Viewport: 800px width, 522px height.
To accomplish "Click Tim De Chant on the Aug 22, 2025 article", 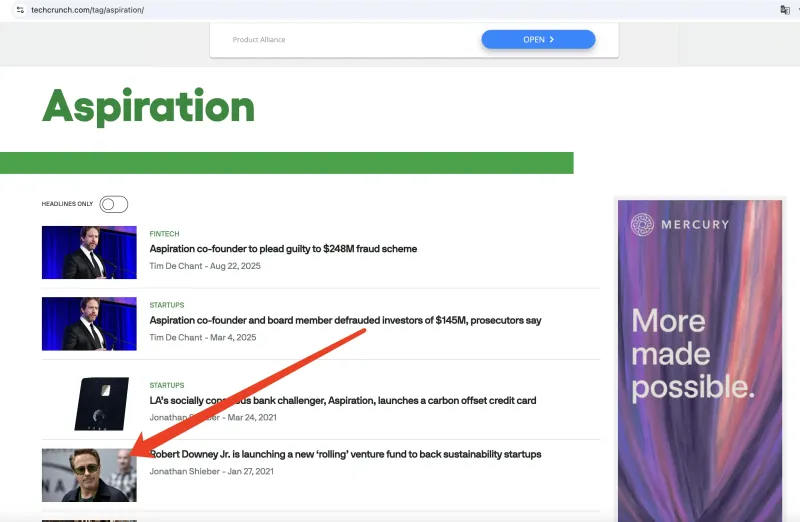I will click(x=175, y=266).
